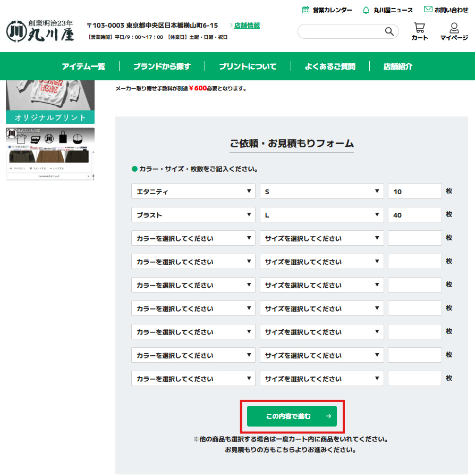Click the 丸川屋 logo

coord(40,31)
